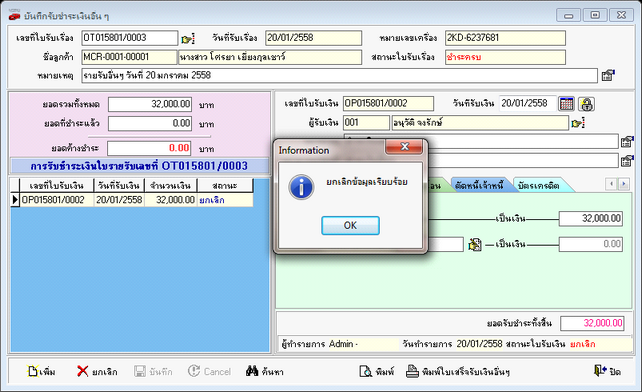
Task: Close the Information dialog with the X
Action: pos(404,147)
